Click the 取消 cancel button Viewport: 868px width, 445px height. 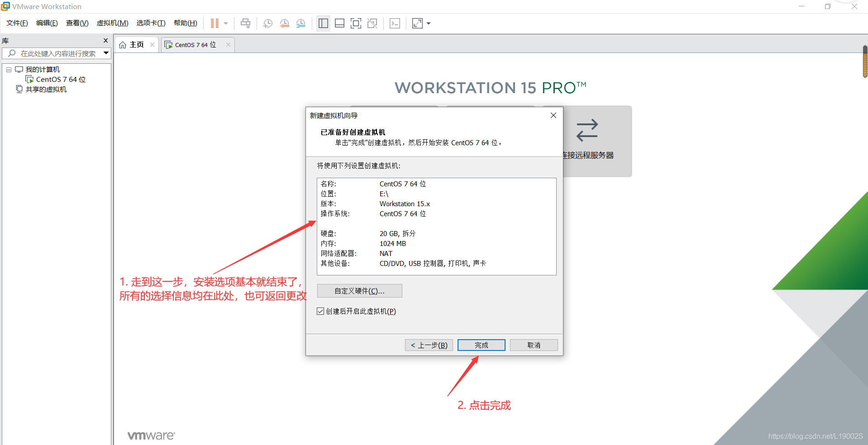pos(534,345)
